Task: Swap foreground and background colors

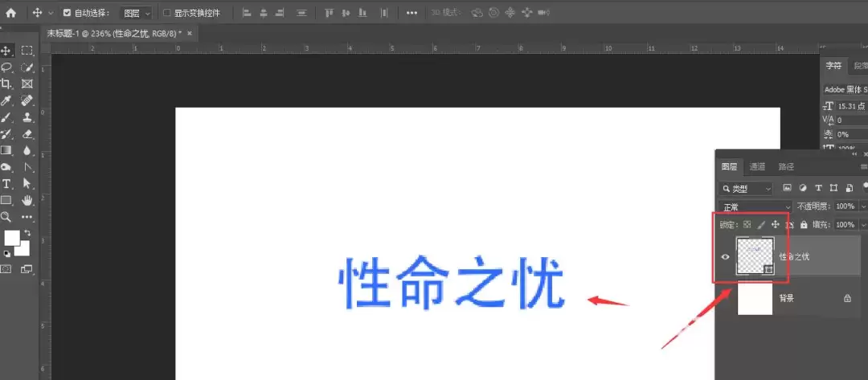Action: pyautogui.click(x=27, y=234)
